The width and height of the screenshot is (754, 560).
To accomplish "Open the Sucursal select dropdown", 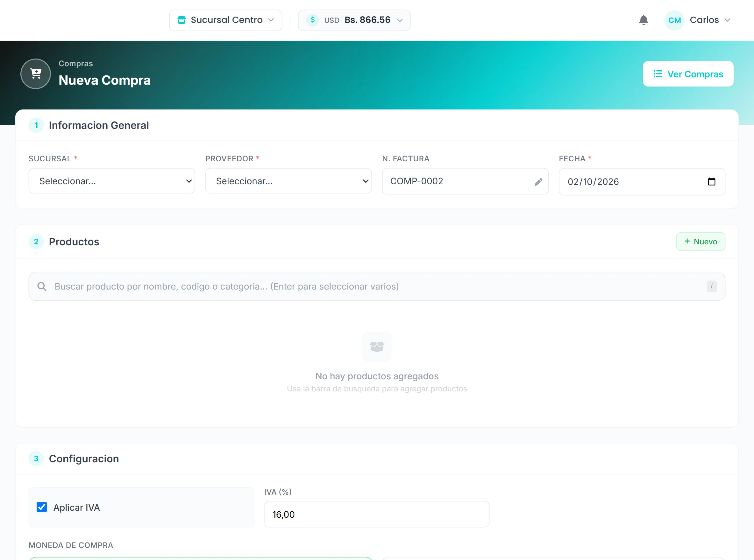I will click(112, 181).
